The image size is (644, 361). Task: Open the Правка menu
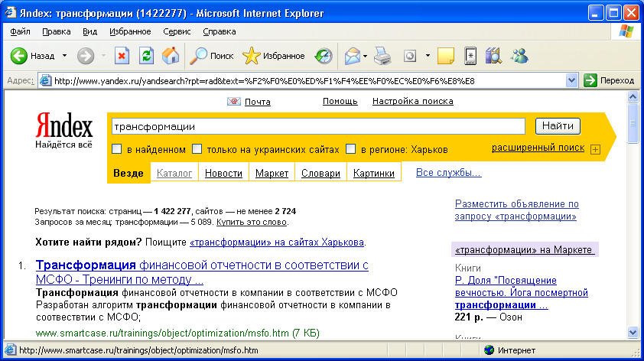tap(57, 31)
